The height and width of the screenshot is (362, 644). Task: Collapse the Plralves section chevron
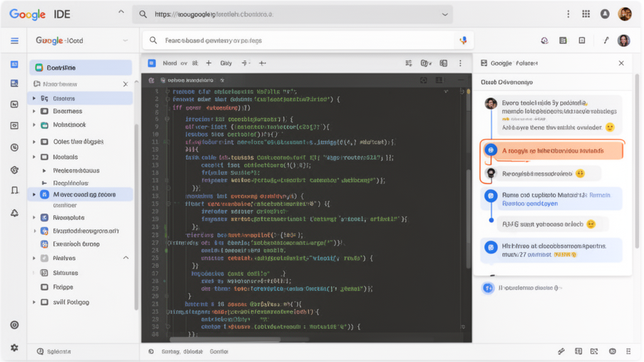[126, 258]
